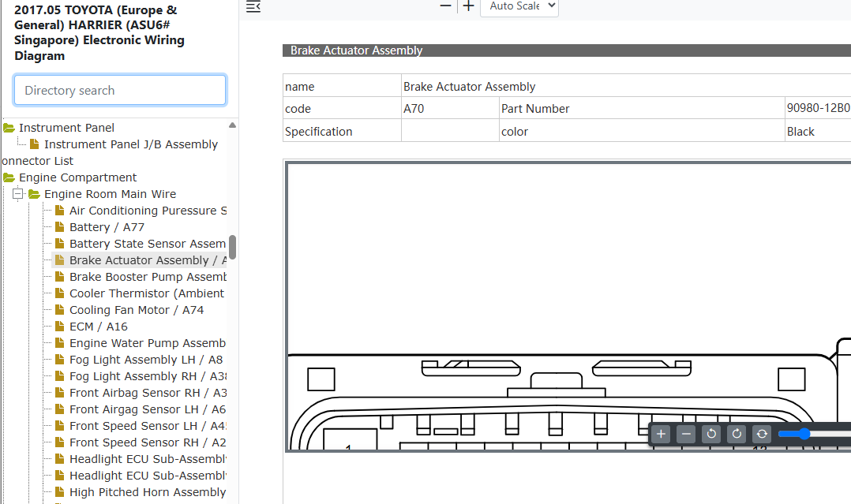The image size is (851, 504).
Task: Open Brake Booster Pump Assembly entry
Action: [x=148, y=277]
